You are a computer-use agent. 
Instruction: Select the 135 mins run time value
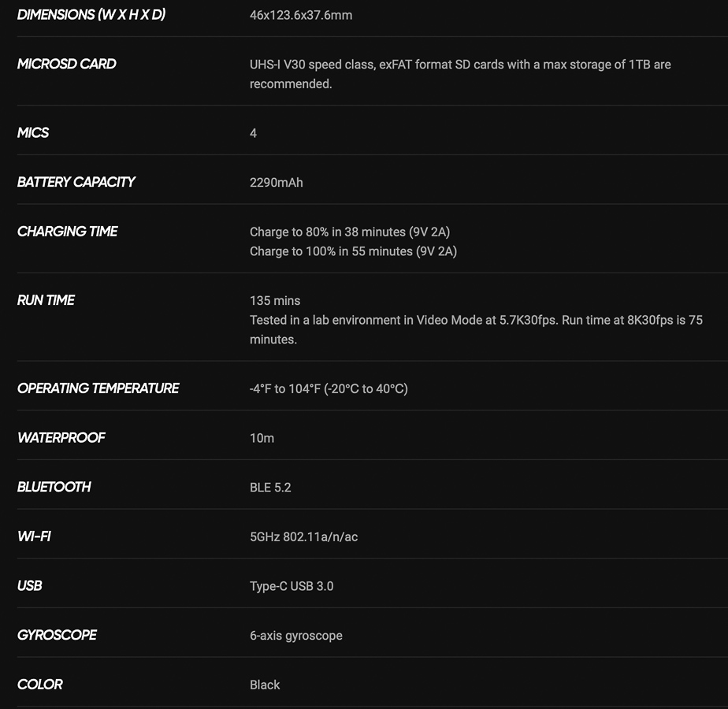click(275, 301)
